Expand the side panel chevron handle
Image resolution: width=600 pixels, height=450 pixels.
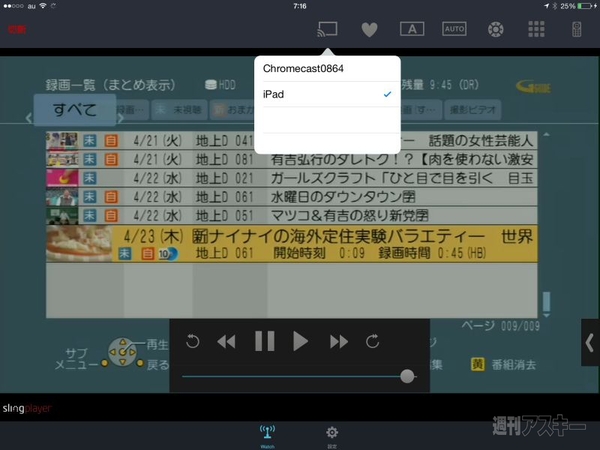[590, 342]
